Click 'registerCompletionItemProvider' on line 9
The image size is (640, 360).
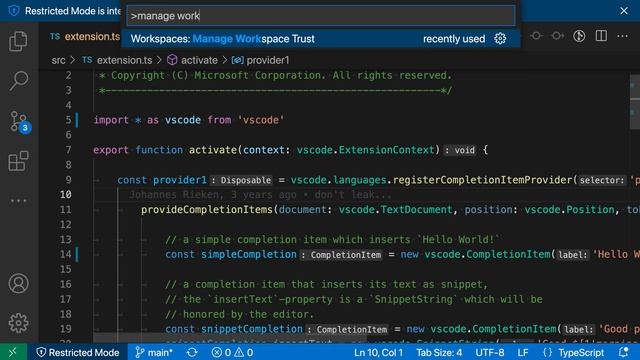click(x=483, y=180)
